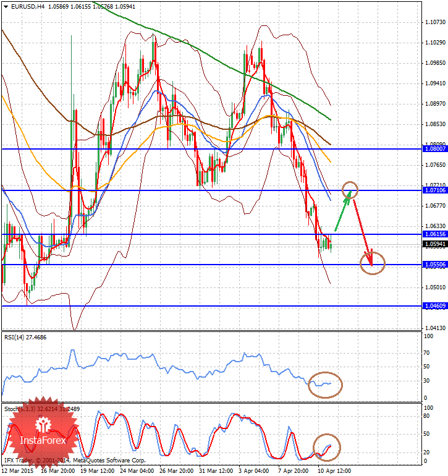Click the 1.07650 price axis label
This screenshot has width=448, height=476.
point(435,165)
